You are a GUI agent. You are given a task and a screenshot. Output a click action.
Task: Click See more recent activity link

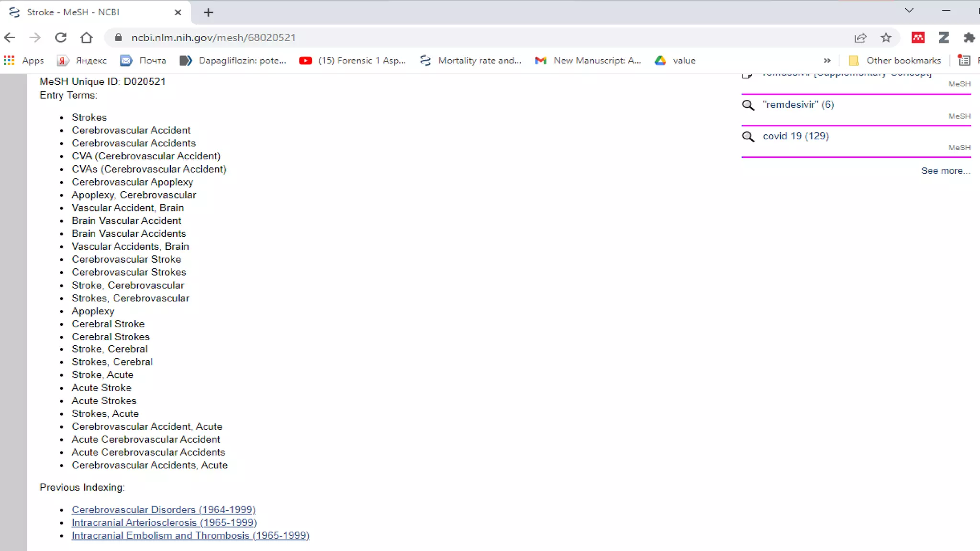pos(946,171)
